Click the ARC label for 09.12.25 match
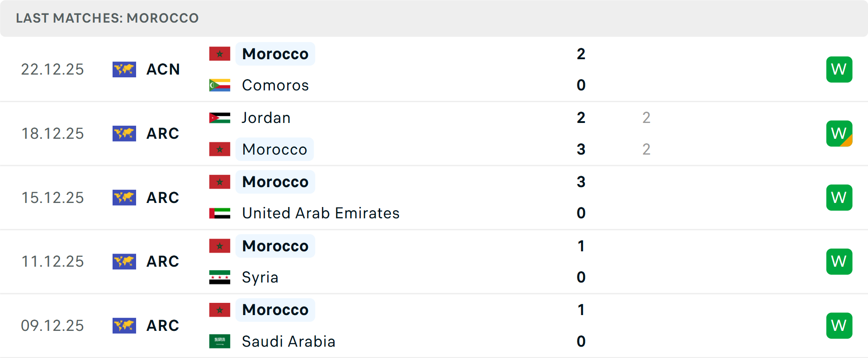 click(x=163, y=325)
